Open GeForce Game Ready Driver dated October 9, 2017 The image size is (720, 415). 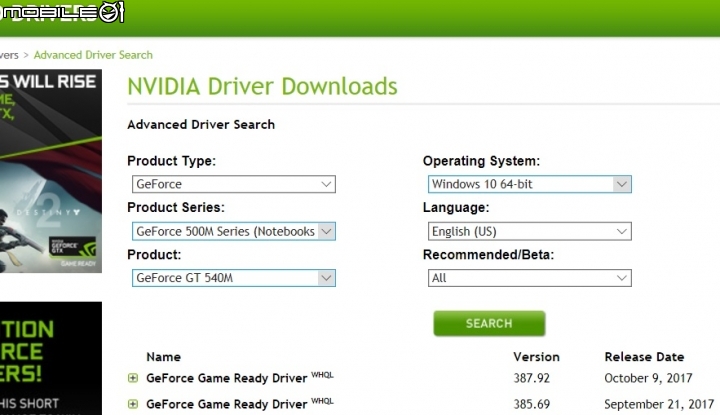pyautogui.click(x=226, y=378)
